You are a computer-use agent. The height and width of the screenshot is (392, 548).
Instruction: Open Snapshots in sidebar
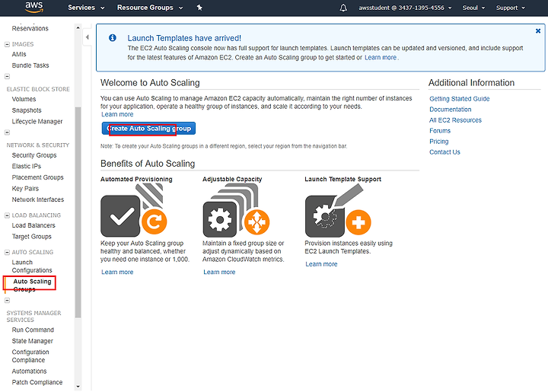click(27, 110)
